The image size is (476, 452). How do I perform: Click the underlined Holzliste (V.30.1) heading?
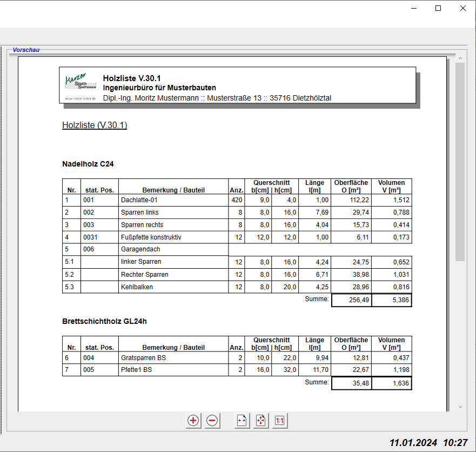point(95,125)
